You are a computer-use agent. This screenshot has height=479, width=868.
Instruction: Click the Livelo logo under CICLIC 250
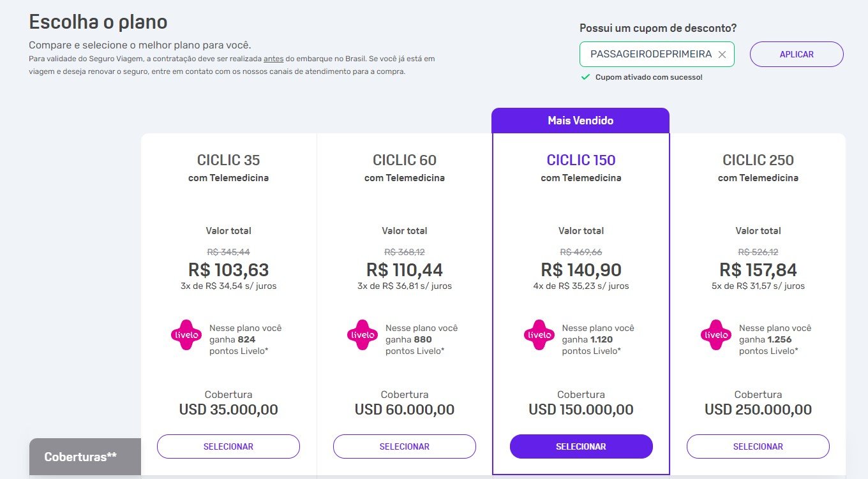pos(716,335)
